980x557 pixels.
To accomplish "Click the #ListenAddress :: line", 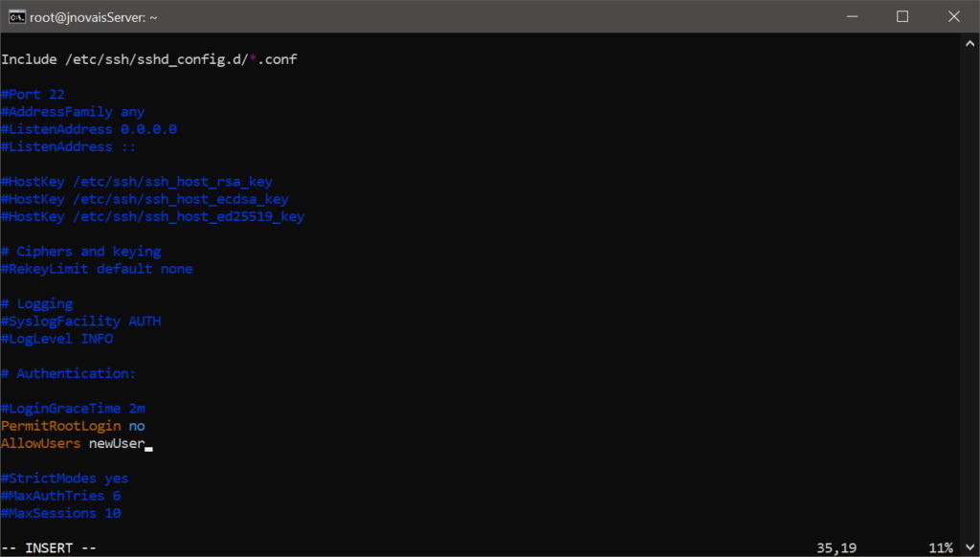I will [69, 147].
